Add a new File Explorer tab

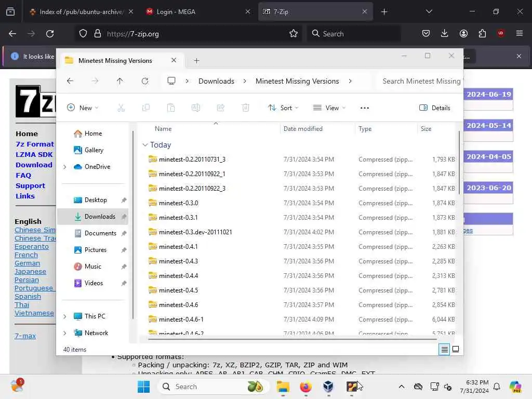[x=196, y=61]
